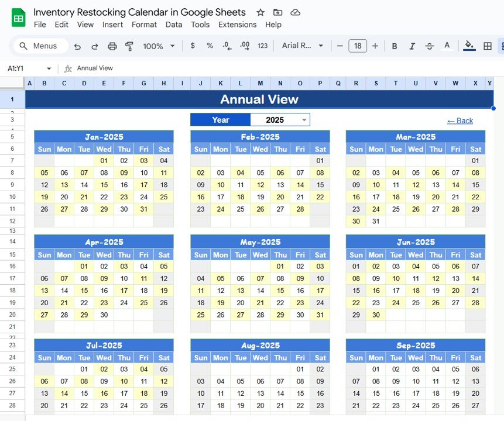Click the Print icon
The height and width of the screenshot is (421, 504).
[112, 46]
